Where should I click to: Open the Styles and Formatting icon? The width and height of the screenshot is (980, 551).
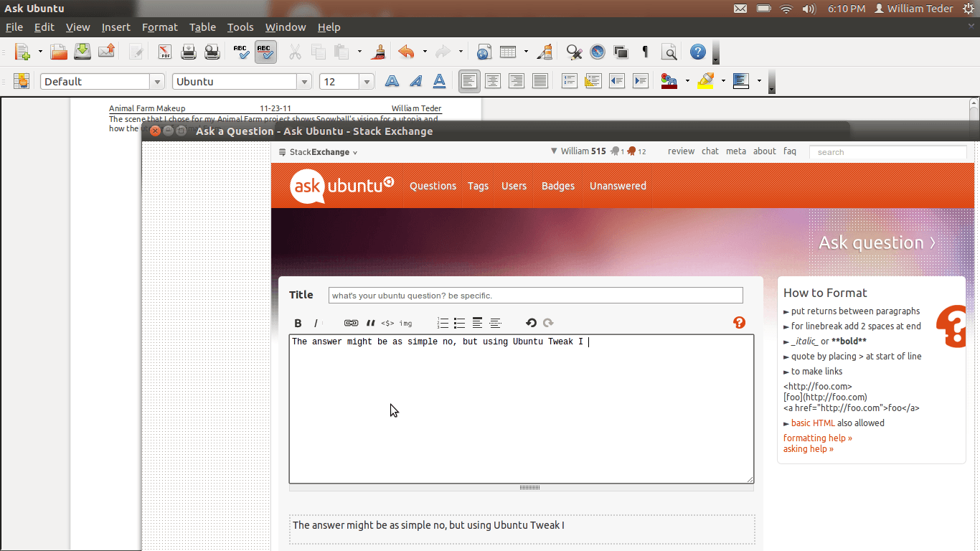[21, 81]
